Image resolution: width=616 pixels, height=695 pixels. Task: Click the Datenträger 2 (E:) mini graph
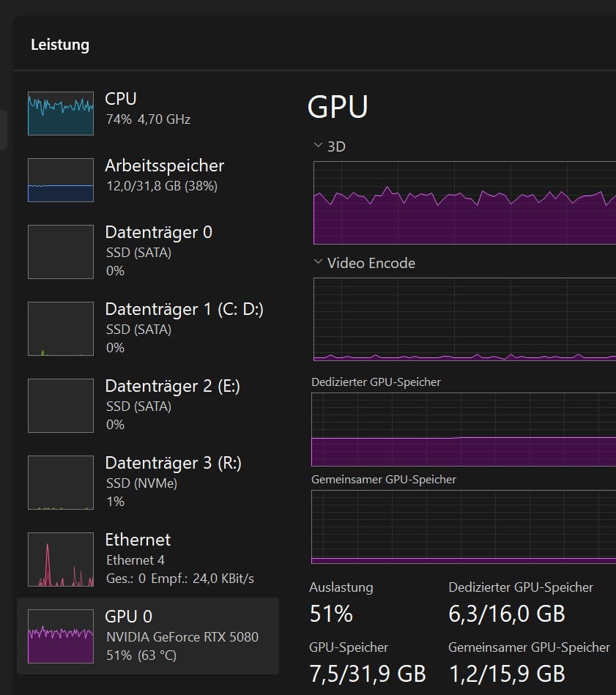[x=60, y=405]
